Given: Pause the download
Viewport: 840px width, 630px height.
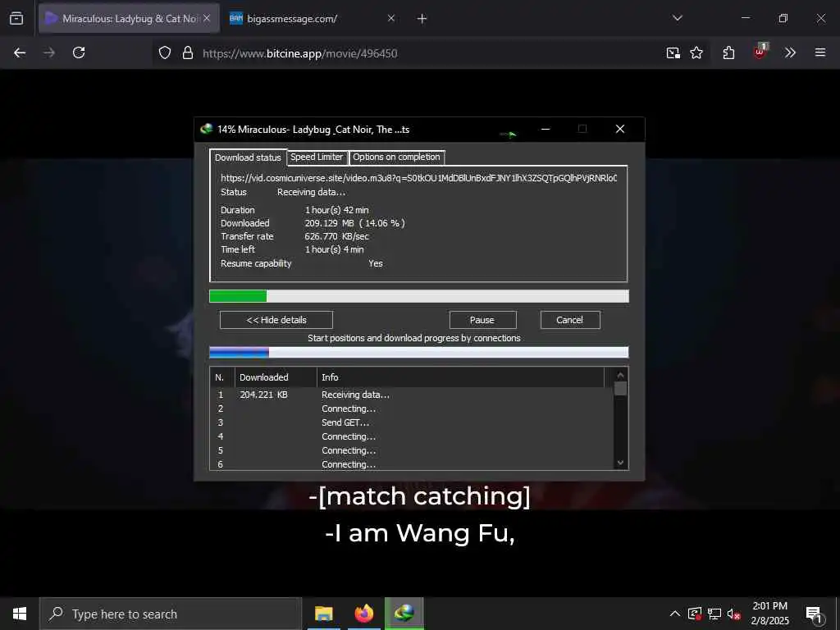Looking at the screenshot, I should (x=482, y=320).
